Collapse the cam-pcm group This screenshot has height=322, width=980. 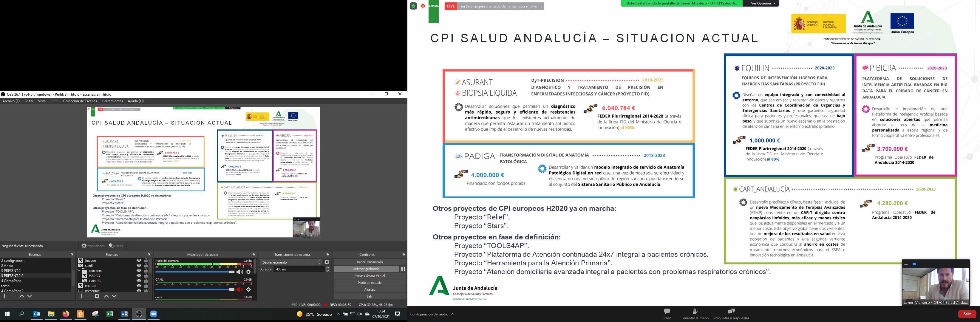(x=79, y=271)
